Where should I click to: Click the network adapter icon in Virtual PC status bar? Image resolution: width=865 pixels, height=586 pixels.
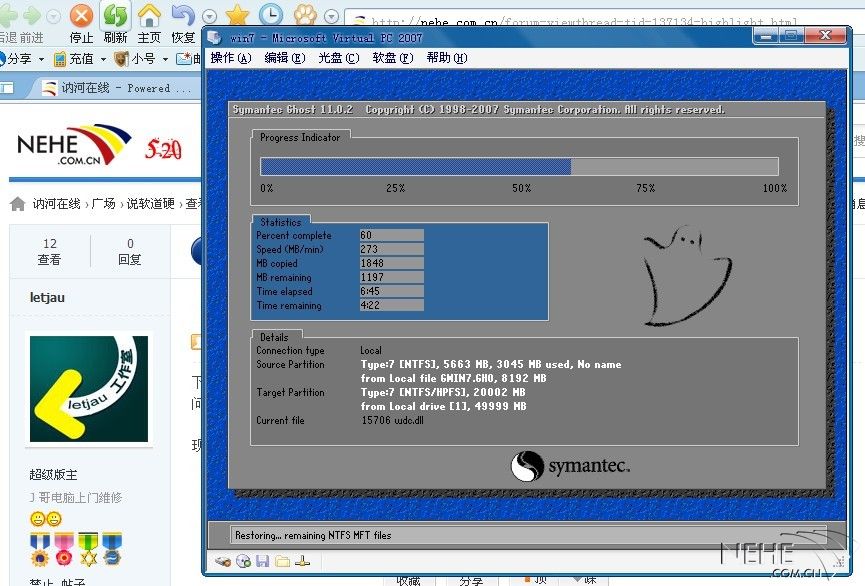(x=302, y=561)
